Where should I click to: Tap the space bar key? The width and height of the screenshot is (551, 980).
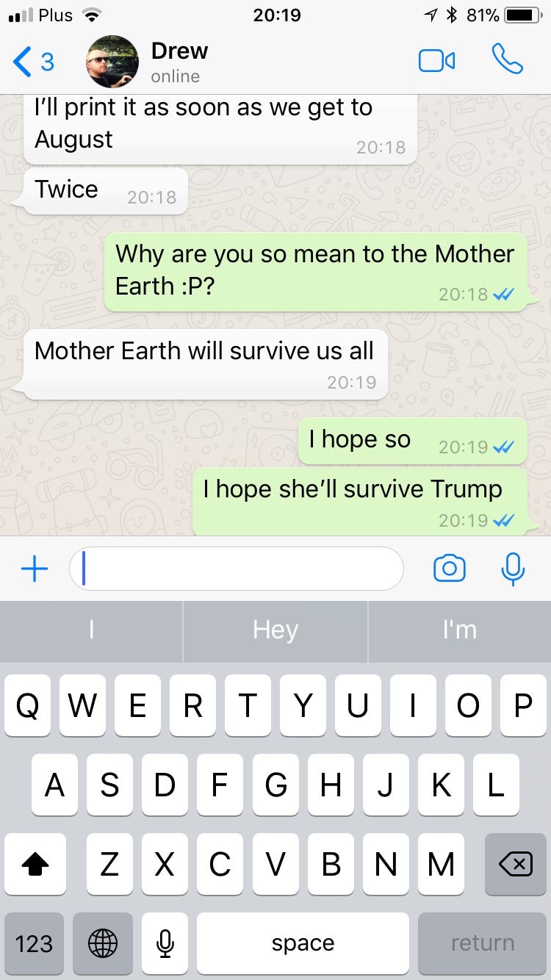pyautogui.click(x=303, y=943)
